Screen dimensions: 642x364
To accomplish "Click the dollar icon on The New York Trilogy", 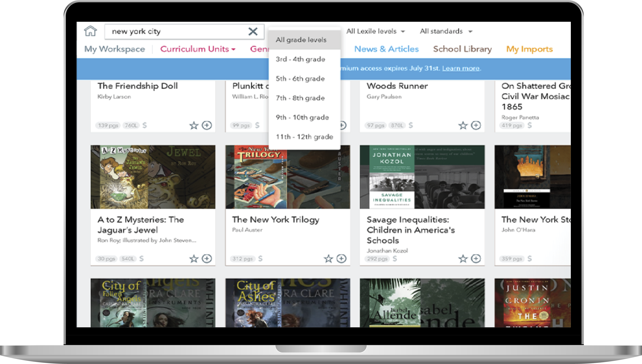I will pos(260,258).
